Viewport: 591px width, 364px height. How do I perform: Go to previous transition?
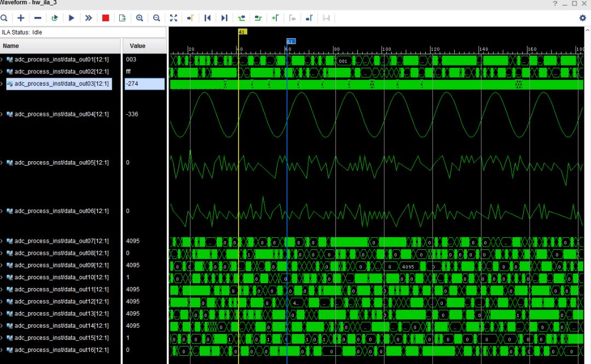(241, 18)
